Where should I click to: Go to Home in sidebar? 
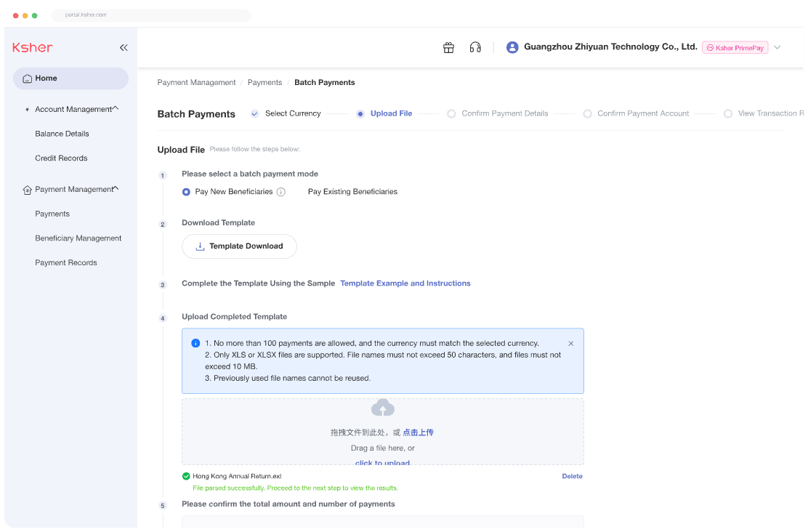click(x=70, y=78)
